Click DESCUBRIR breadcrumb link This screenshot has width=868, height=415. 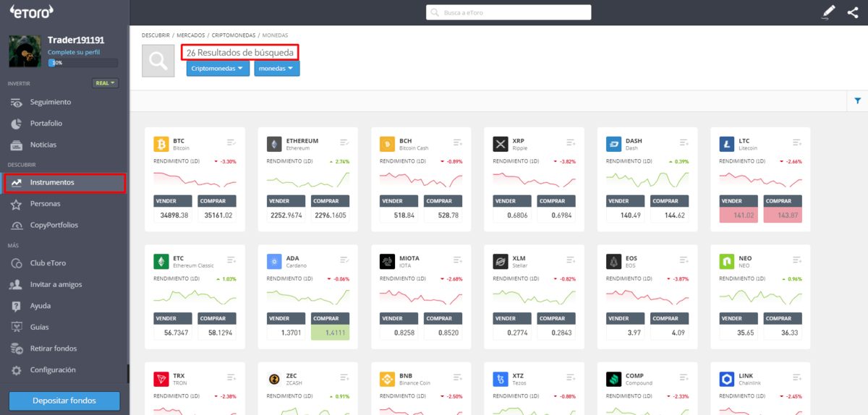pyautogui.click(x=156, y=35)
